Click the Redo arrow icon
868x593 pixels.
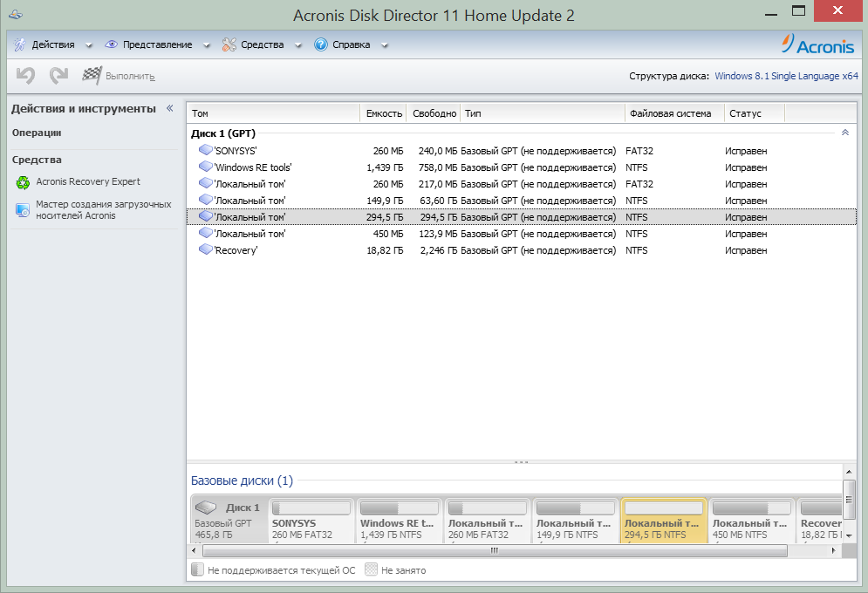click(58, 76)
